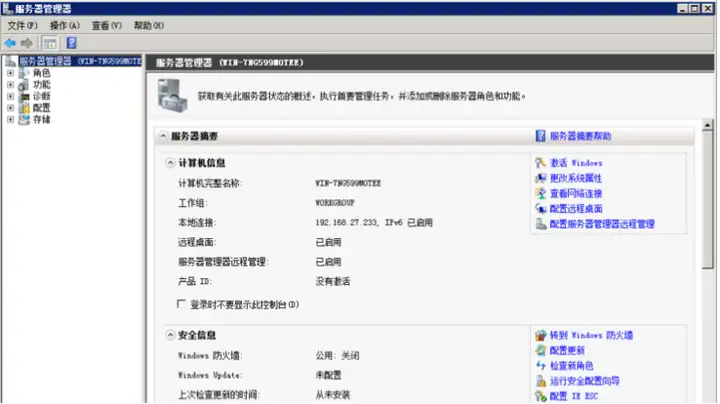Toggle the 登录时不要显示此控制台 checkbox

click(181, 304)
